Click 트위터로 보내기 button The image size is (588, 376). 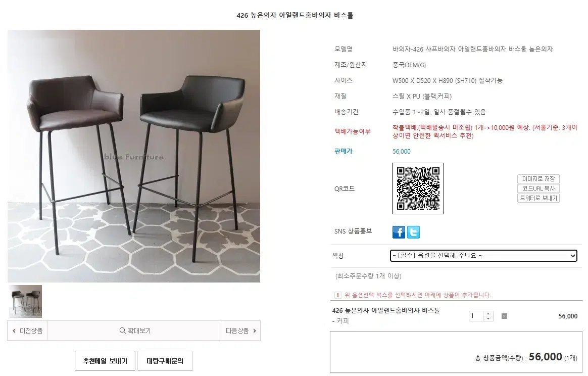point(538,198)
